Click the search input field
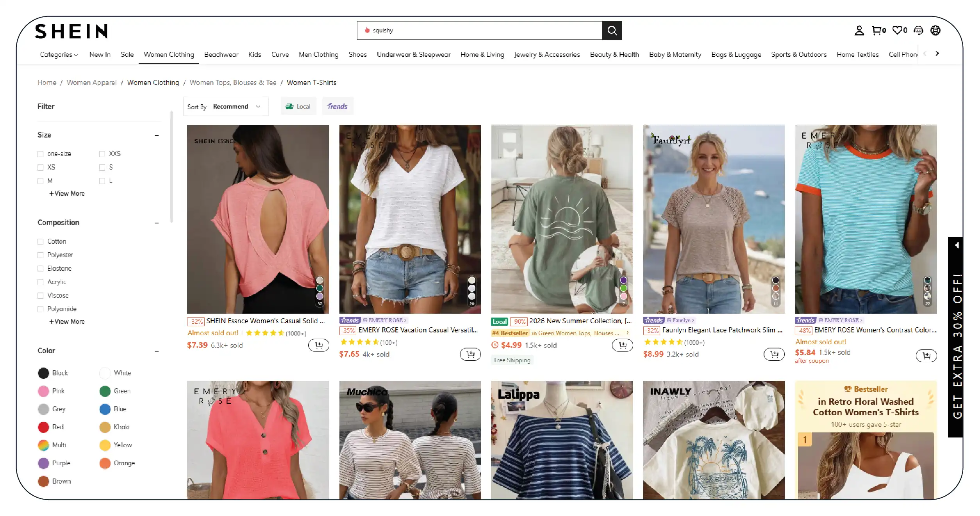 tap(480, 30)
